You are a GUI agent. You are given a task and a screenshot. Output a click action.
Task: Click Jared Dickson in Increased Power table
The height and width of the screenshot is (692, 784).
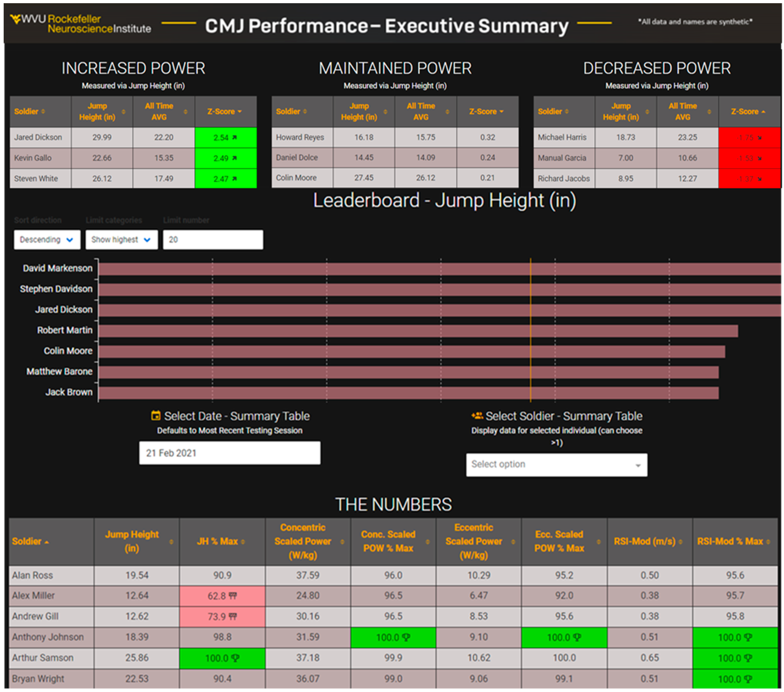[x=38, y=137]
